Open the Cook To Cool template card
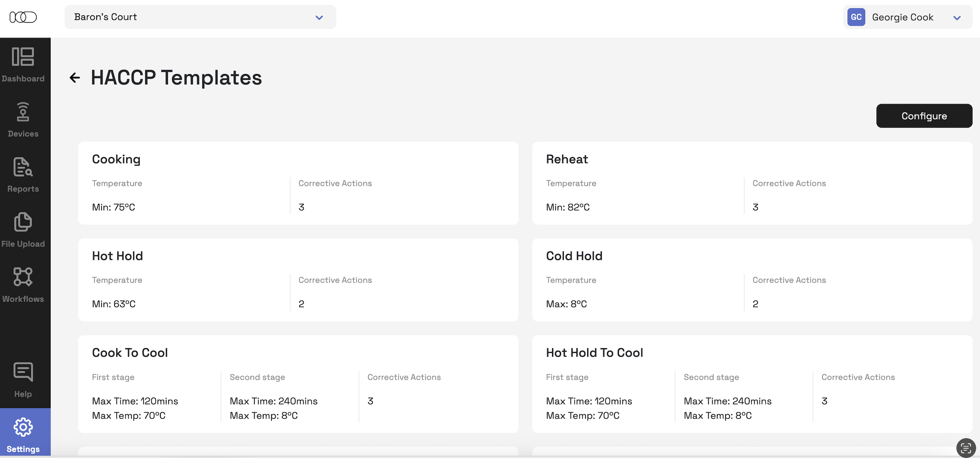 click(298, 384)
